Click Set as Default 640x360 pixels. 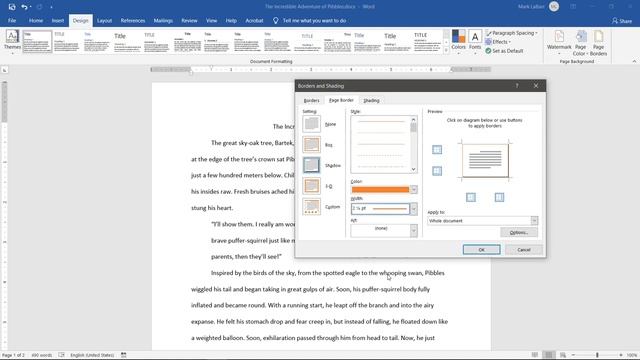[x=504, y=51]
